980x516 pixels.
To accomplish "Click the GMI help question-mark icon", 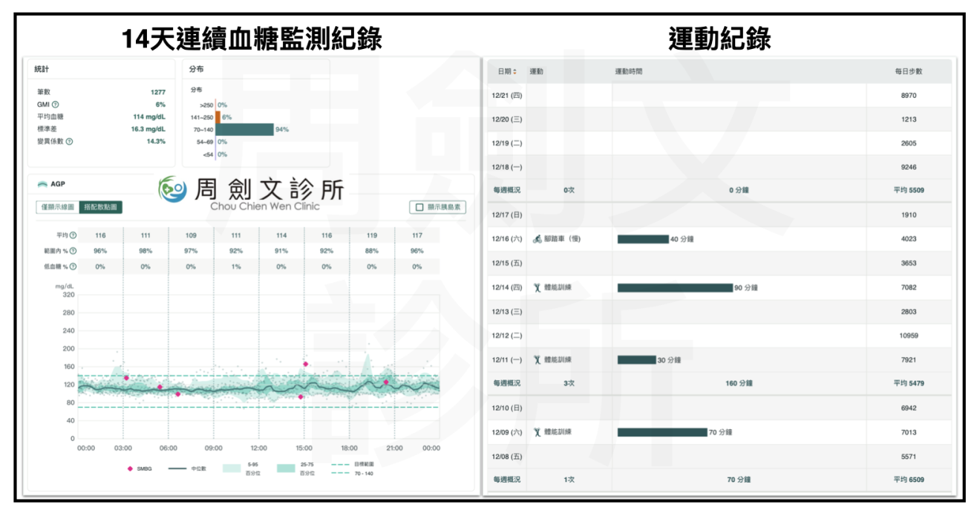I will pyautogui.click(x=56, y=105).
